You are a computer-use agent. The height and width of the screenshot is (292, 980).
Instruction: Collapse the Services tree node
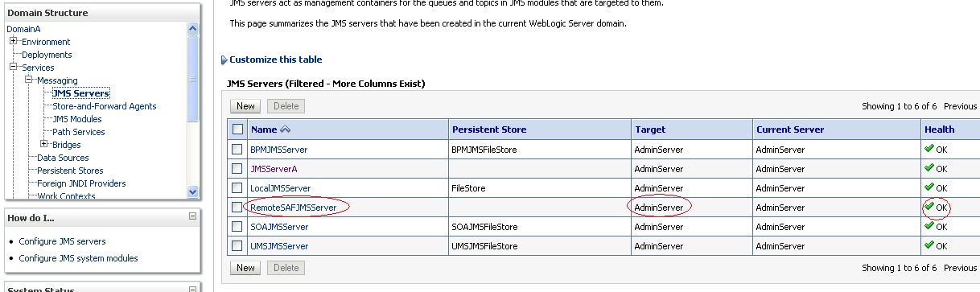pyautogui.click(x=14, y=67)
